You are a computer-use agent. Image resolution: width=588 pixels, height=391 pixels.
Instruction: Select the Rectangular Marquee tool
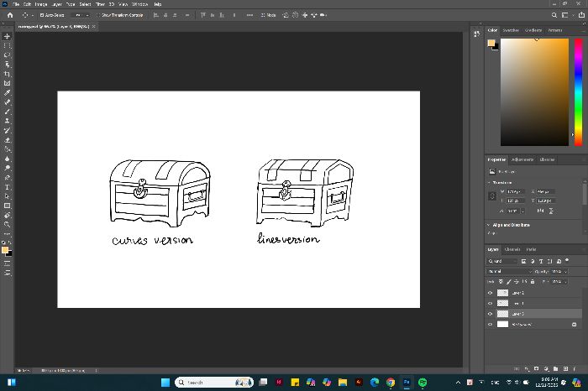7,45
